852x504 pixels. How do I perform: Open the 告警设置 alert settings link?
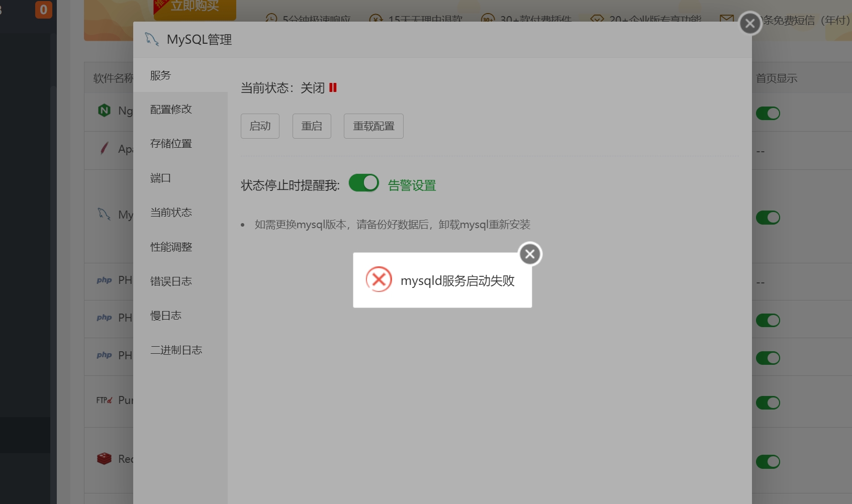pos(412,185)
